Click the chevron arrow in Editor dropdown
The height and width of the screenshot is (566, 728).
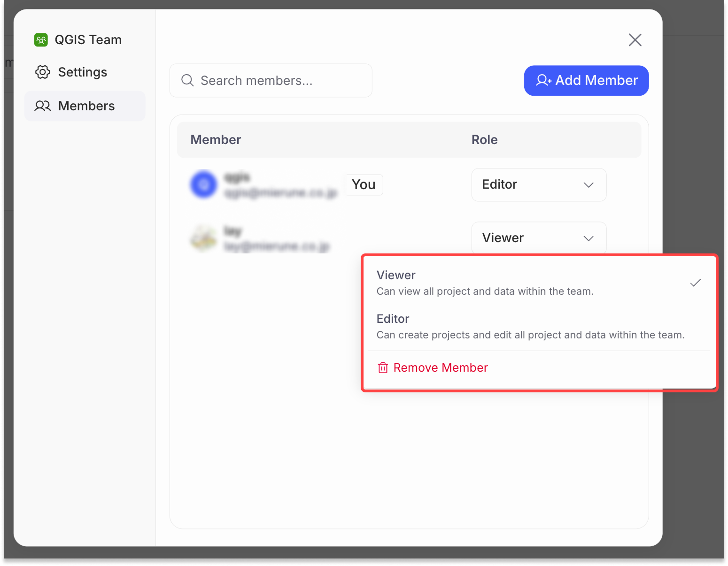(x=589, y=185)
